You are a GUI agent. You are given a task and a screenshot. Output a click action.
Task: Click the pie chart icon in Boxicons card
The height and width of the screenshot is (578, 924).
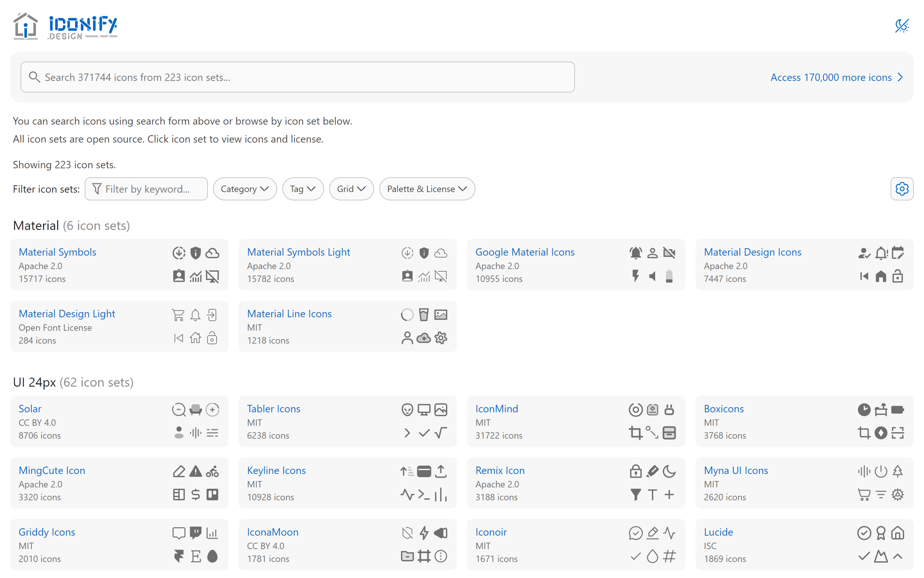tap(864, 409)
